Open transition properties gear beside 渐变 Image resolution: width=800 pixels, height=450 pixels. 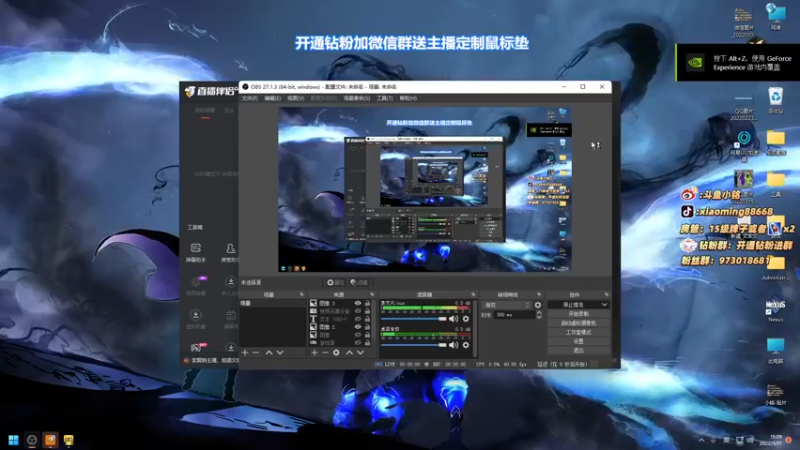click(538, 305)
